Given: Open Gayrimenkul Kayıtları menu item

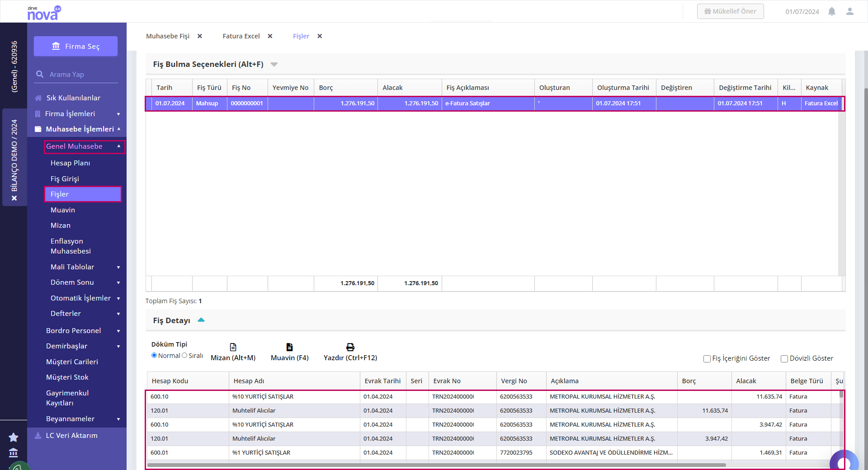Looking at the screenshot, I should 67,398.
